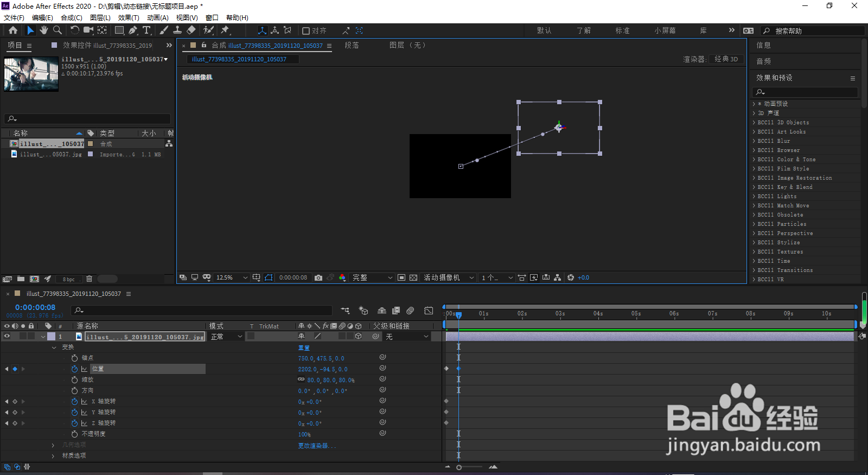Collapse the 变换 transform group
Screen dimensions: 868x475
(54, 347)
